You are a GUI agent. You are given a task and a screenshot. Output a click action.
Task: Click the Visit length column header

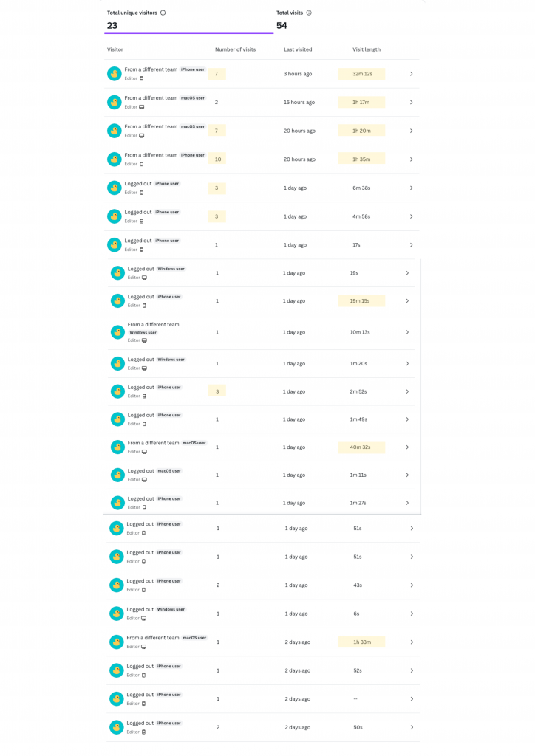point(367,49)
